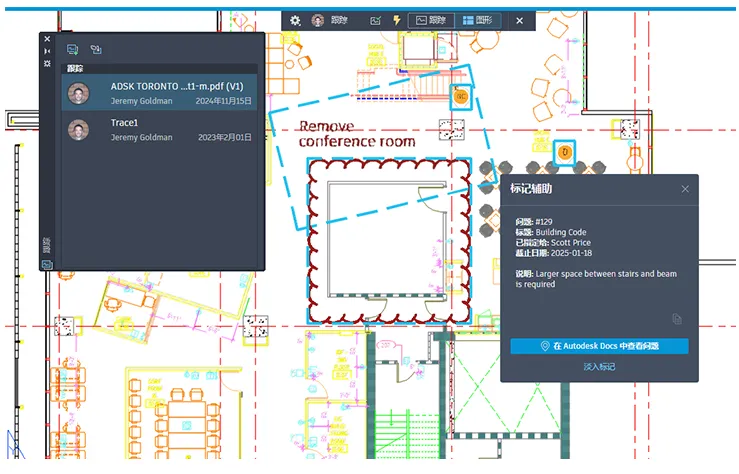Click the markup assist checkmark image icon

pos(375,21)
